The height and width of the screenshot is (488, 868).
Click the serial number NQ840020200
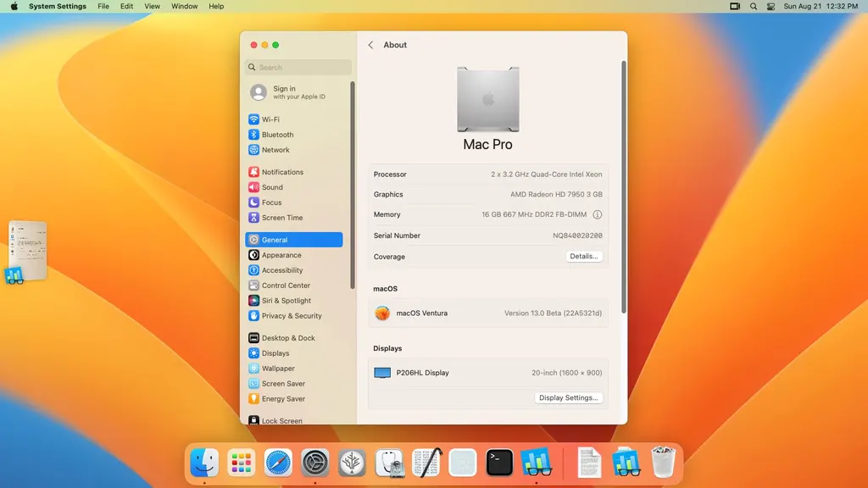[x=577, y=236]
